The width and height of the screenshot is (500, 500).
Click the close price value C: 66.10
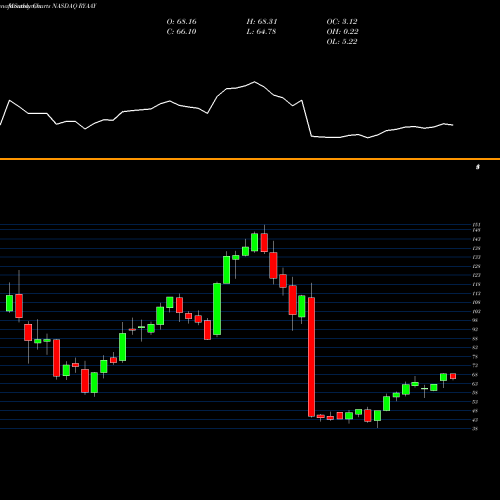(181, 32)
